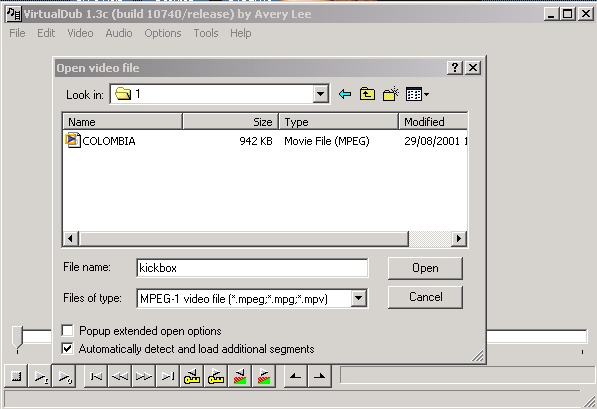Sort files by Modified column header
Screen dimensions: 597x409
pos(433,122)
